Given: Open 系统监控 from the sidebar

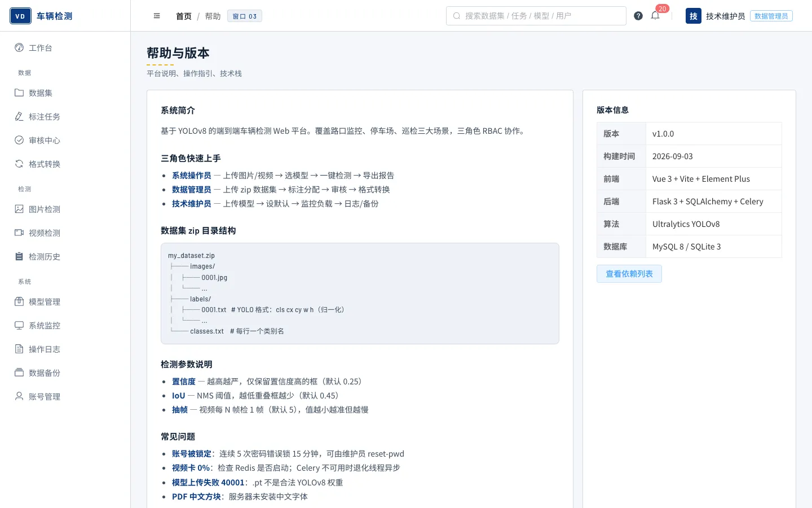Looking at the screenshot, I should (x=65, y=326).
